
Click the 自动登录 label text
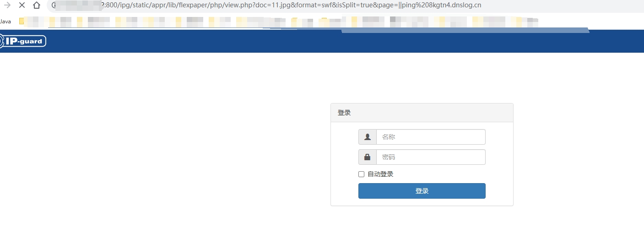[x=380, y=174]
